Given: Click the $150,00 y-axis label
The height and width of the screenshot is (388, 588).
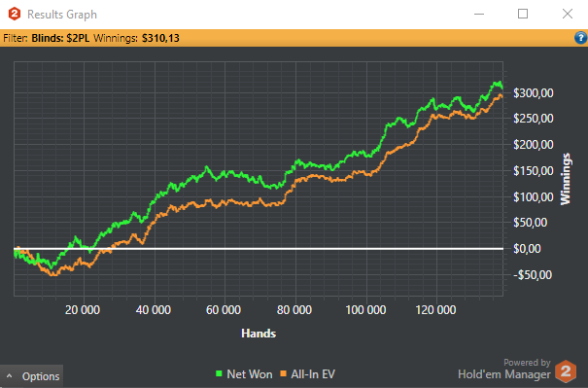Looking at the screenshot, I should coord(534,171).
